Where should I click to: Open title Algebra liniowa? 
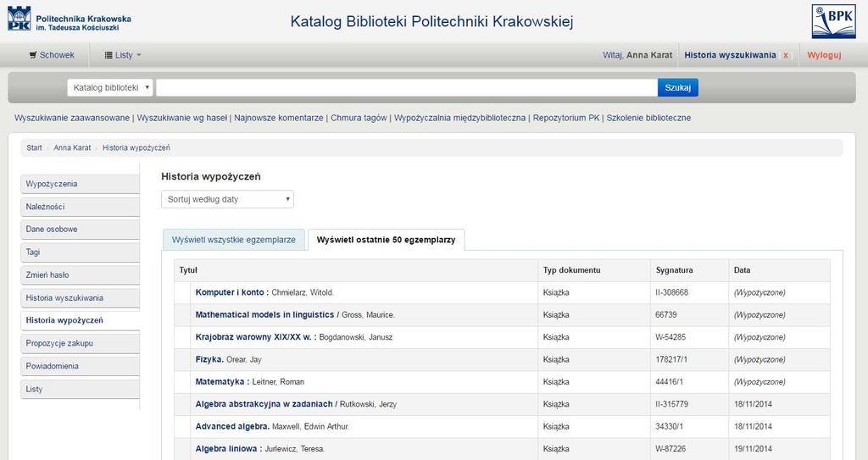229,449
